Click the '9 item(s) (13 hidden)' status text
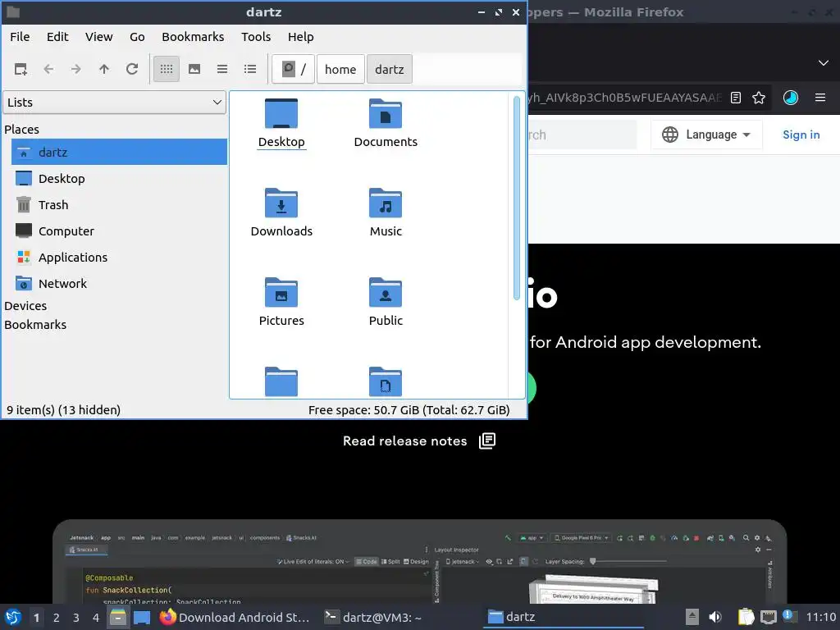 pos(63,410)
